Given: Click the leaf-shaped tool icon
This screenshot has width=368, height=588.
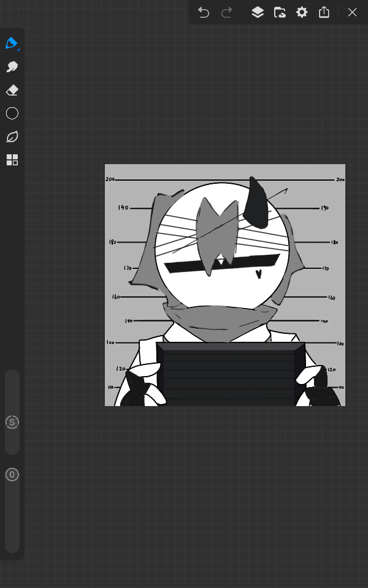Looking at the screenshot, I should (12, 137).
